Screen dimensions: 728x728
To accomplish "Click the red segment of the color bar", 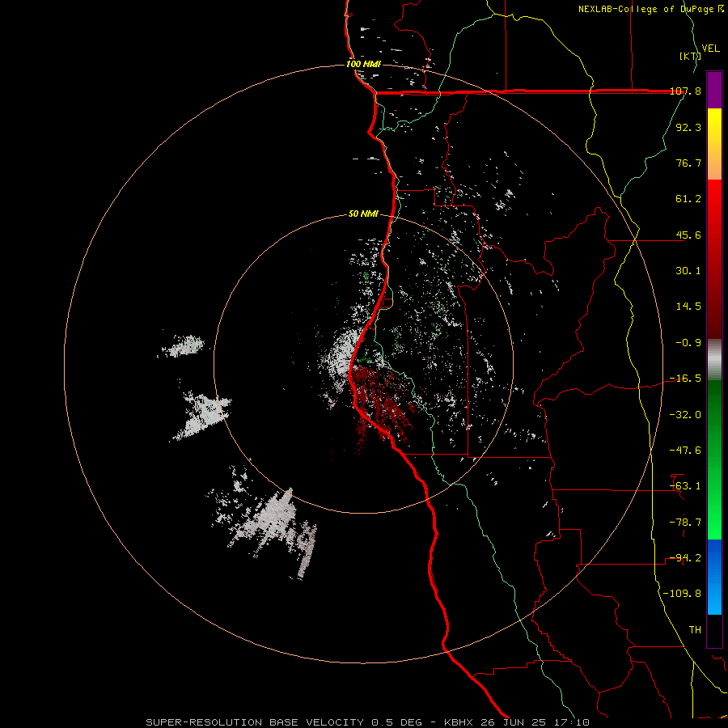I will 714,259.
